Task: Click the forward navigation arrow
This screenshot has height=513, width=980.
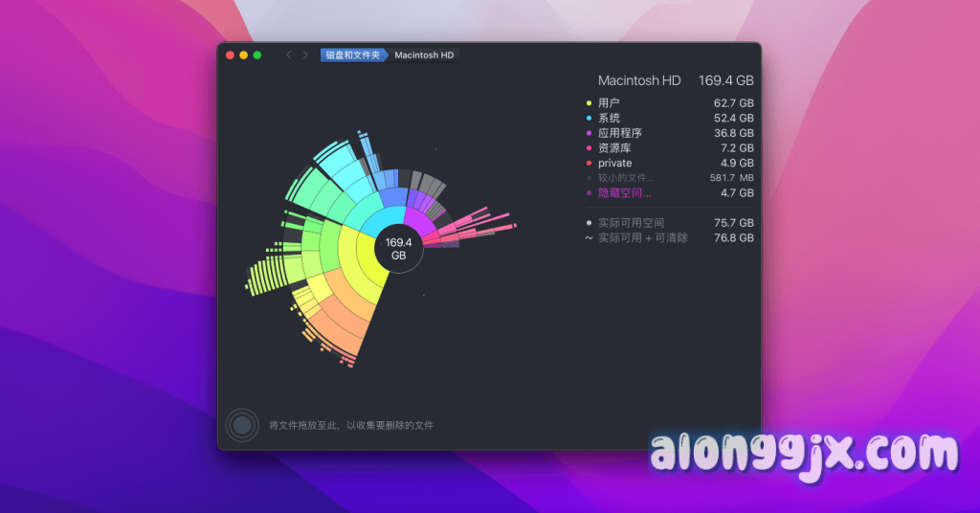Action: (x=305, y=56)
